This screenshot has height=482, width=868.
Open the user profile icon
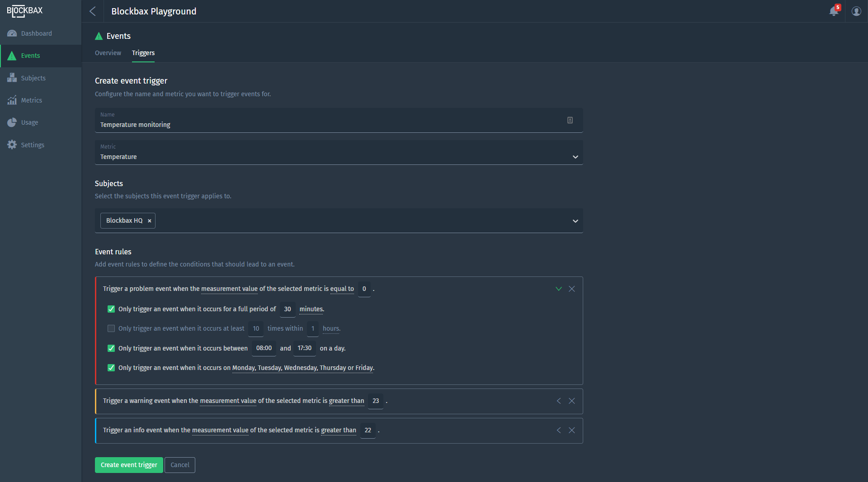(x=856, y=11)
